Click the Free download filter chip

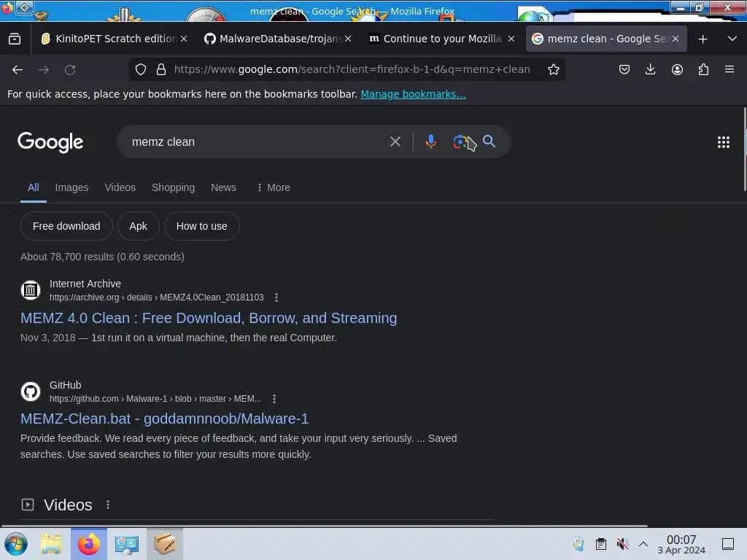pos(66,226)
